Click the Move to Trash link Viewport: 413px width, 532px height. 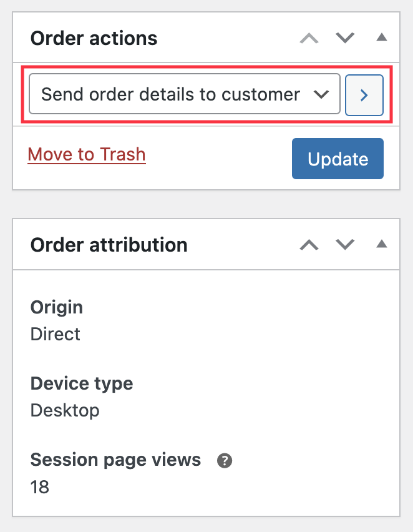[87, 154]
